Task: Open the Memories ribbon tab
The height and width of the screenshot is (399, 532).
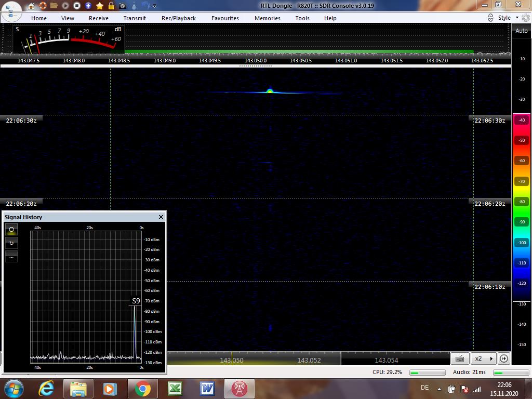Action: (268, 18)
